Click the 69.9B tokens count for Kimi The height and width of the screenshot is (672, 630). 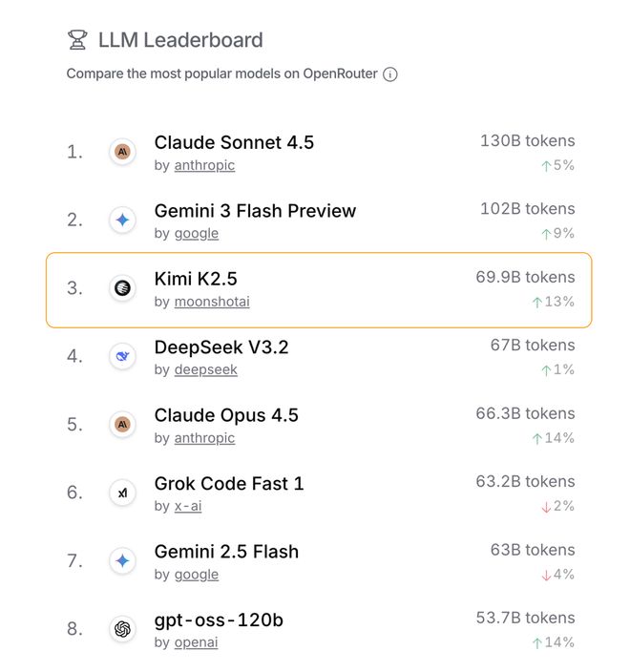click(525, 277)
